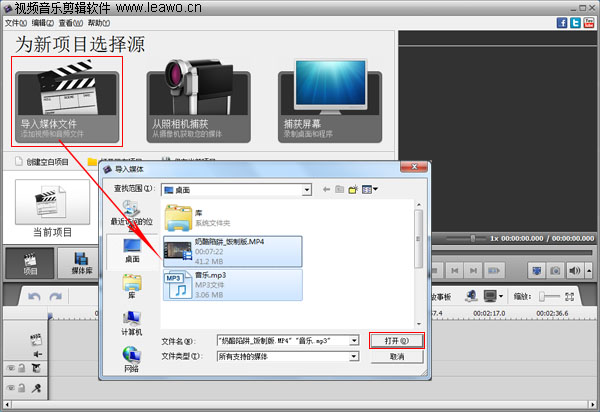The width and height of the screenshot is (600, 412).
Task: Open the Current Project (当前项目) thumbnail
Action: tap(52, 202)
